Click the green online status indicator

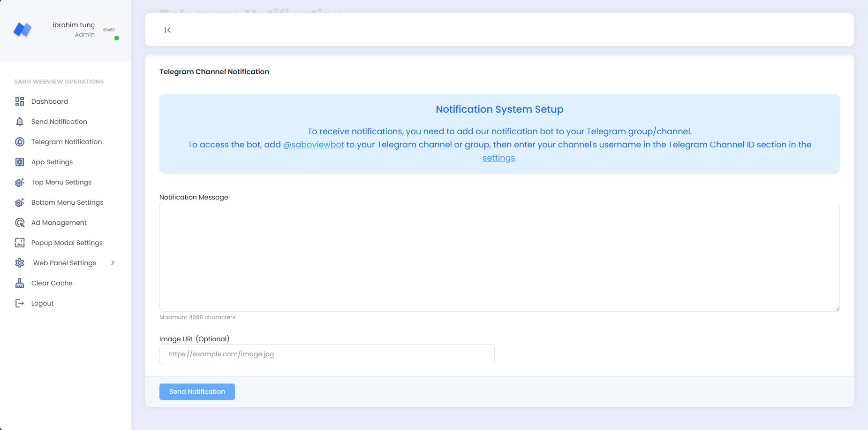[x=116, y=37]
